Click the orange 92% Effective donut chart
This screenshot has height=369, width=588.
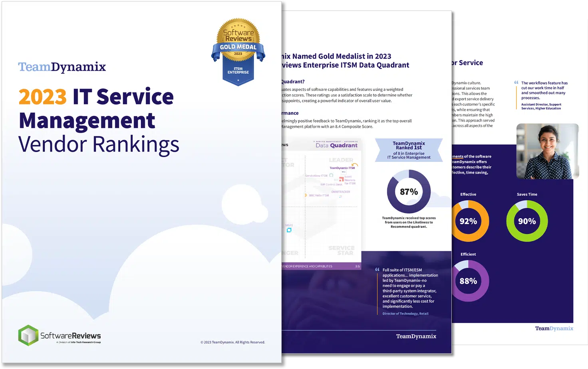click(x=468, y=221)
